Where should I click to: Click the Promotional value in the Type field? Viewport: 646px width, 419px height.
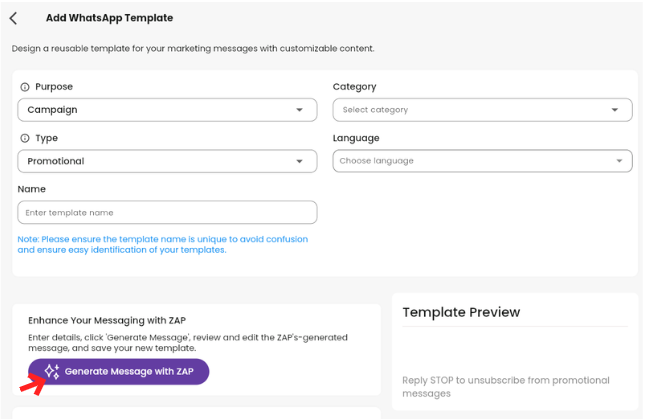[x=56, y=161]
